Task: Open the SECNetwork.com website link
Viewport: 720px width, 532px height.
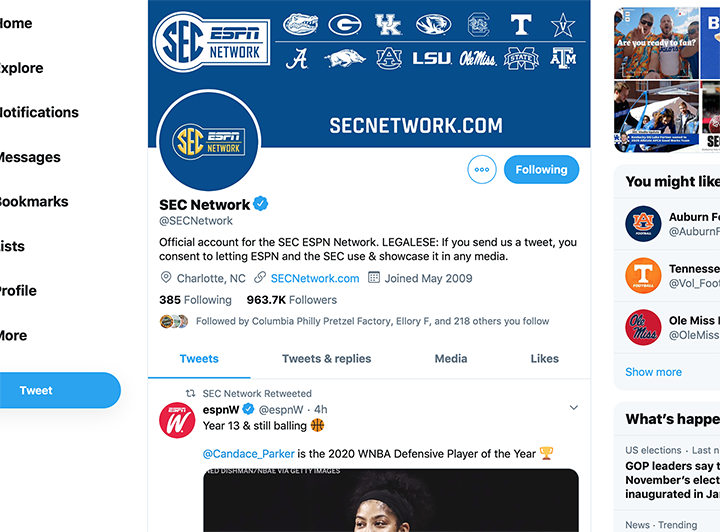Action: pos(314,279)
